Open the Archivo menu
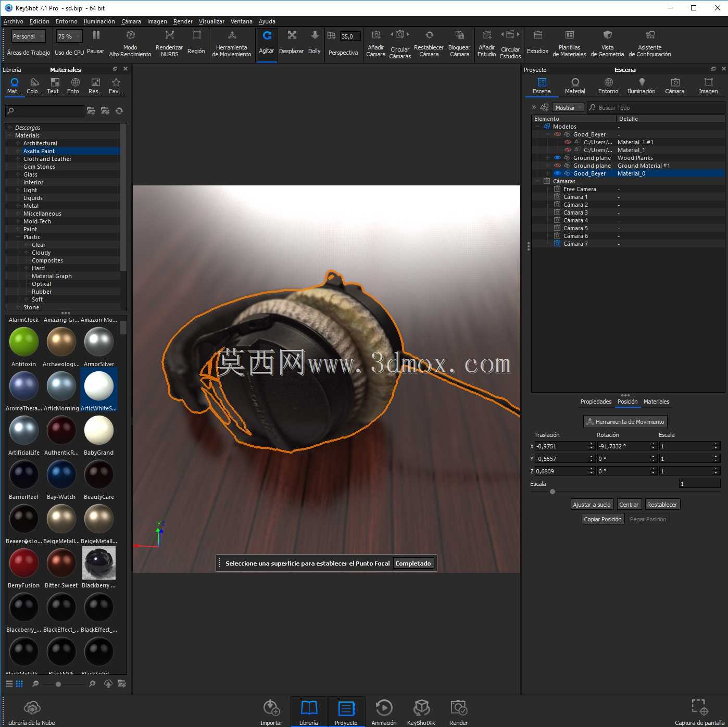The width and height of the screenshot is (728, 727). tap(14, 21)
